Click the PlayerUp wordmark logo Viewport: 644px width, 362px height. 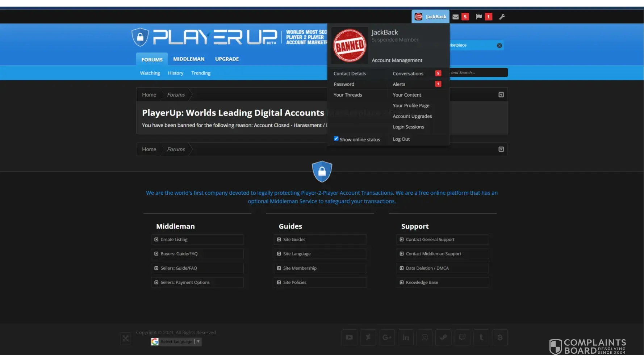point(215,37)
